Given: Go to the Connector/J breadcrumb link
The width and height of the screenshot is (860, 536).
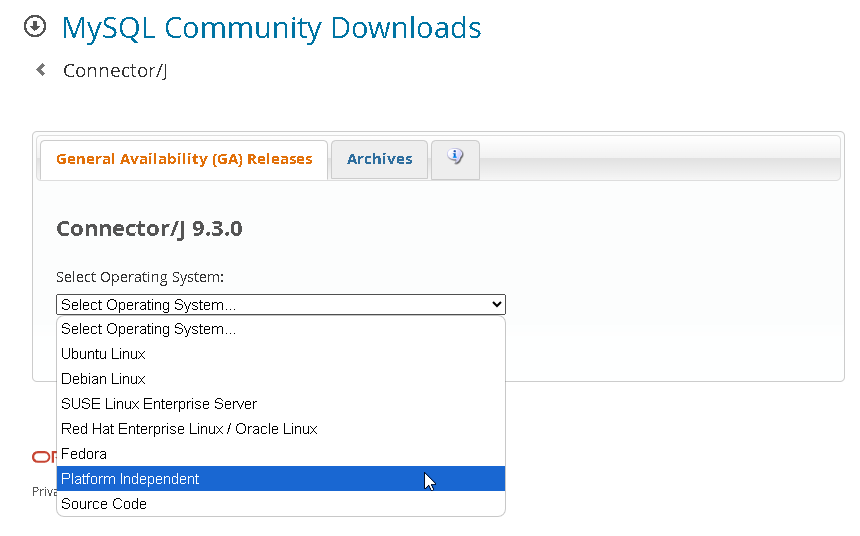Looking at the screenshot, I should [114, 71].
